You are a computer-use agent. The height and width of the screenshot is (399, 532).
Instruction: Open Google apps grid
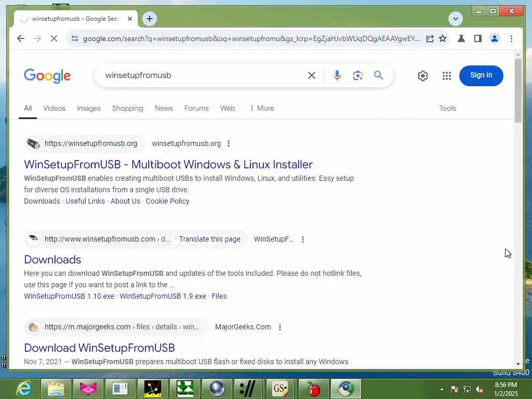[x=446, y=76]
